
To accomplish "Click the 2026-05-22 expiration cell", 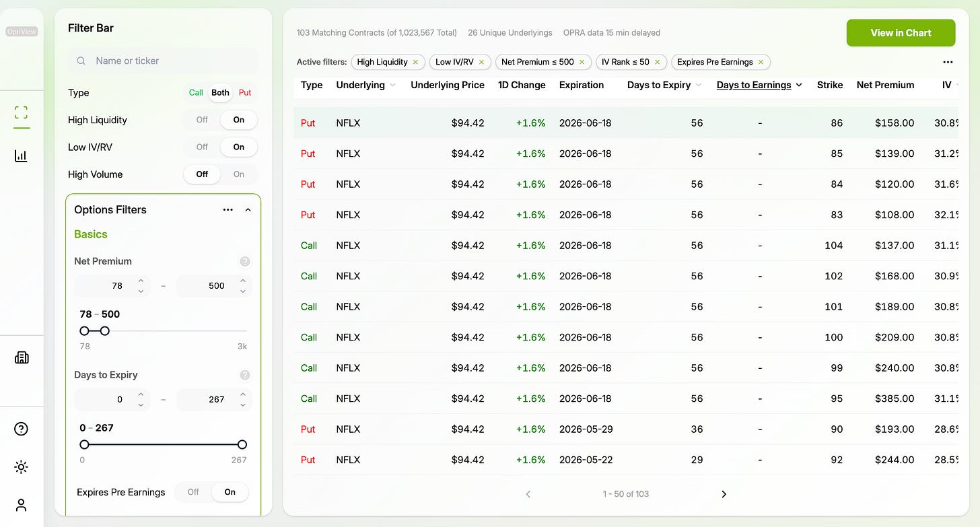I will [x=586, y=460].
